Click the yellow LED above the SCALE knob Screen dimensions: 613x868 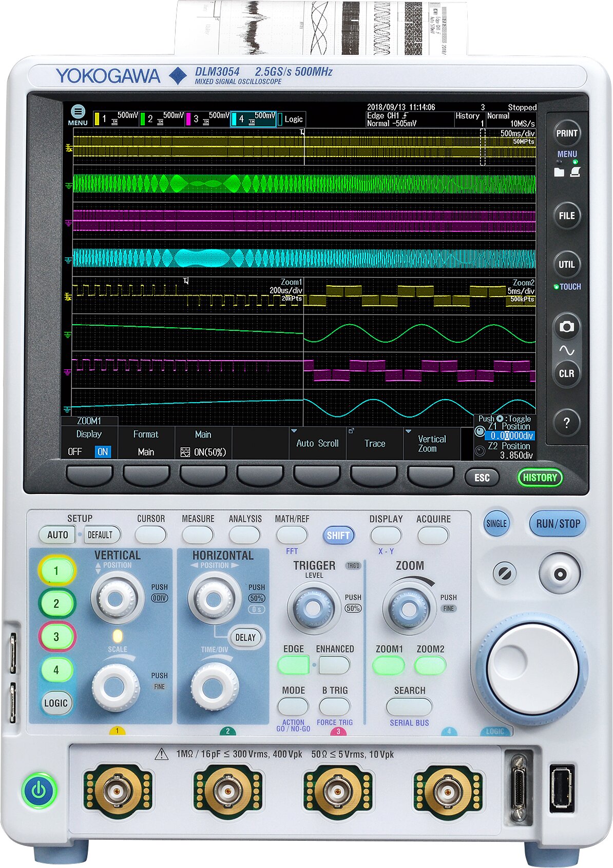point(118,636)
